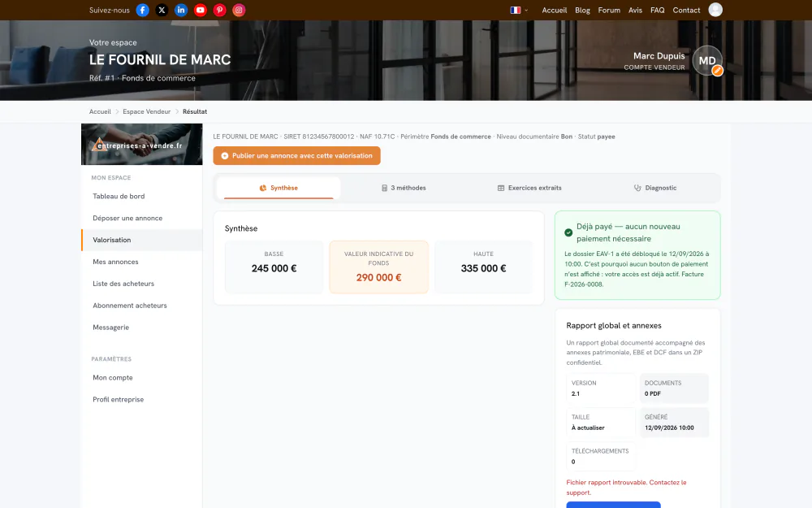This screenshot has height=508, width=812.
Task: Click the Accueil breadcrumb link
Action: pos(100,111)
